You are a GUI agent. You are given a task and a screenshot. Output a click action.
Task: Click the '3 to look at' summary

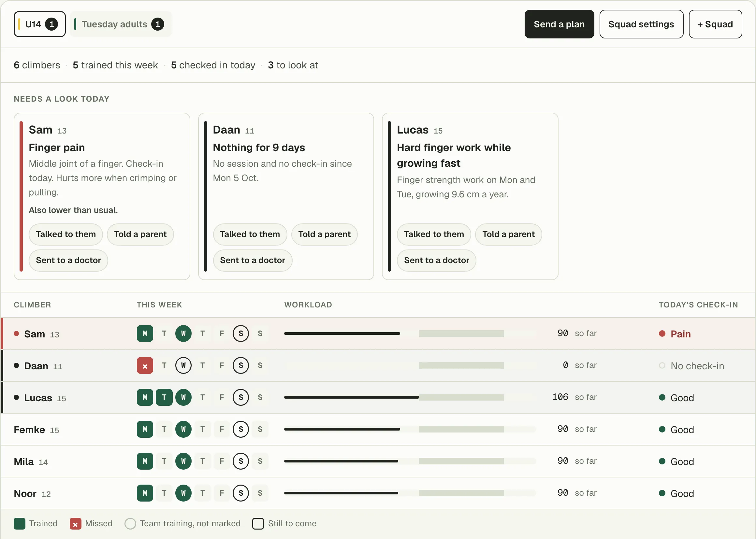(x=293, y=65)
